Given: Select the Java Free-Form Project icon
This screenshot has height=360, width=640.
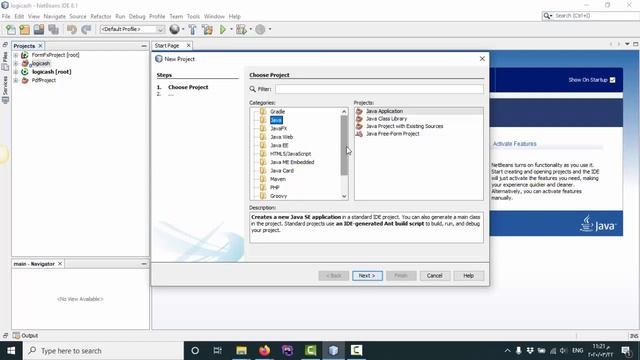Looking at the screenshot, I should (359, 134).
